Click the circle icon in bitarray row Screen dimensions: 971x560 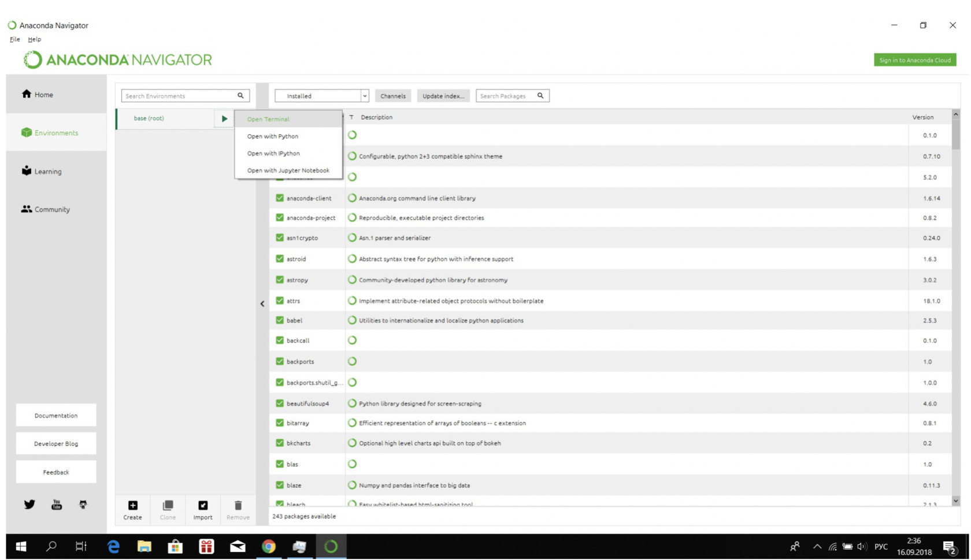tap(352, 422)
